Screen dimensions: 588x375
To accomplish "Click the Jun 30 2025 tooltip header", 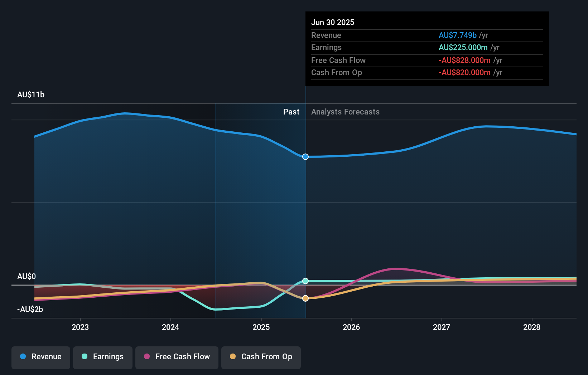I will [x=333, y=22].
